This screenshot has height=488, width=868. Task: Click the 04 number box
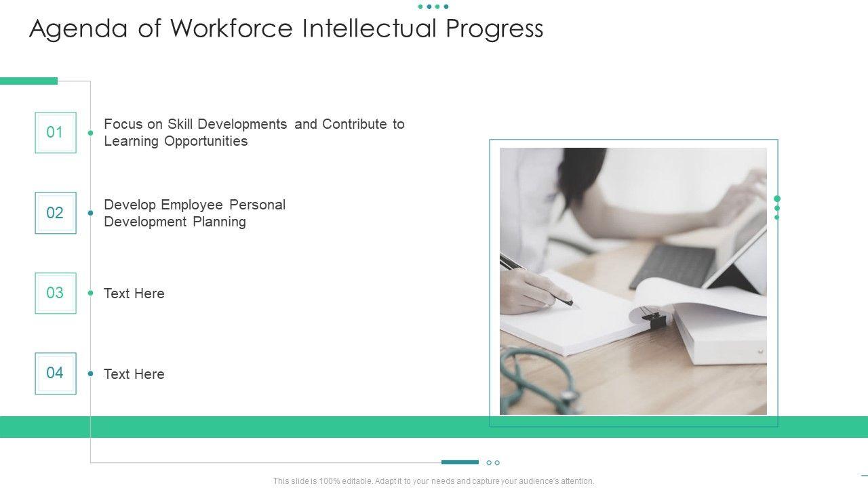click(56, 373)
